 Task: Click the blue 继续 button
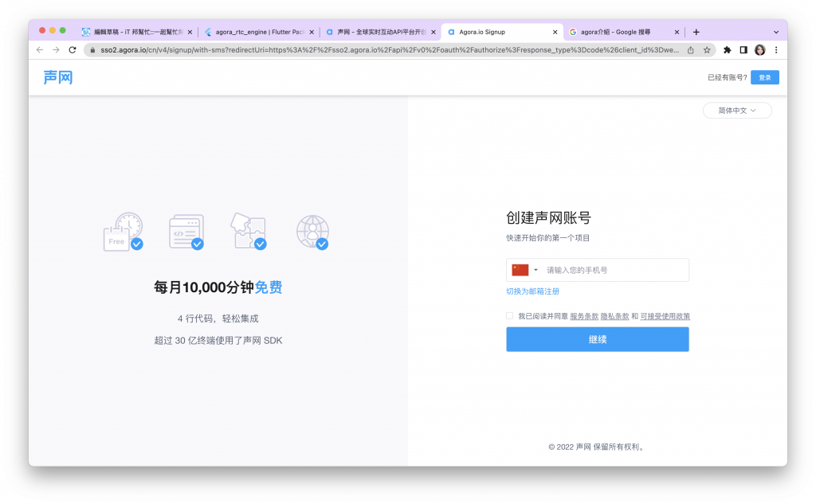click(x=598, y=339)
